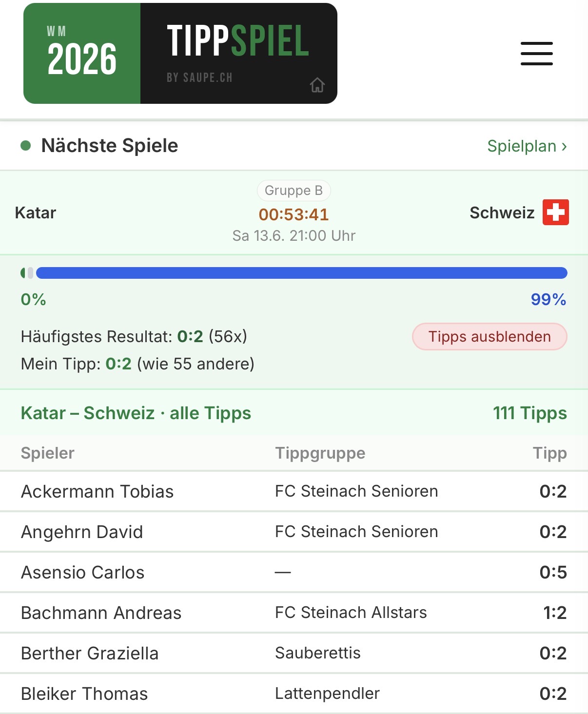This screenshot has width=588, height=714.
Task: Open the hamburger menu
Action: (536, 54)
